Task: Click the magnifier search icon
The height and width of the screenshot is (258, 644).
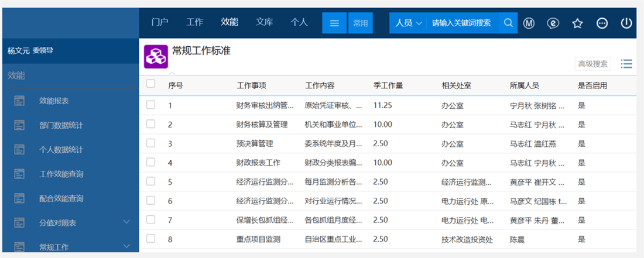Action: 508,23
